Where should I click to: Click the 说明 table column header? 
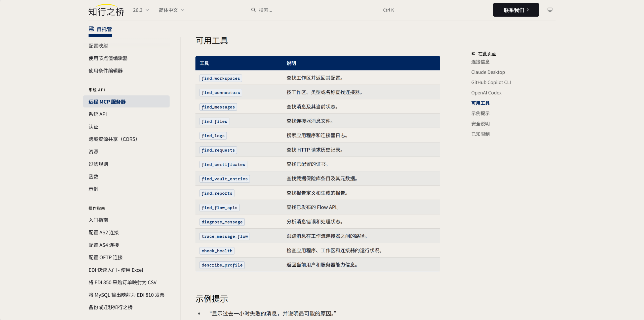click(x=291, y=63)
